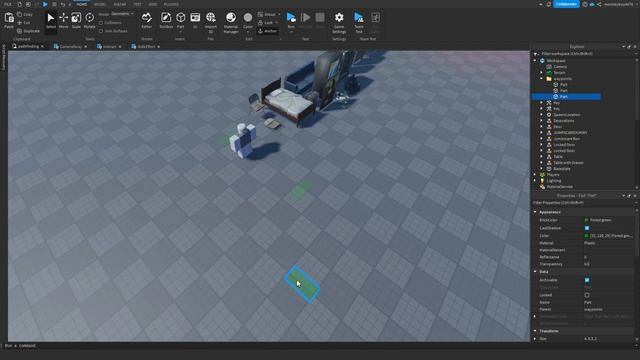Switch to the pathfinding script tab
The image size is (640, 360).
28,47
